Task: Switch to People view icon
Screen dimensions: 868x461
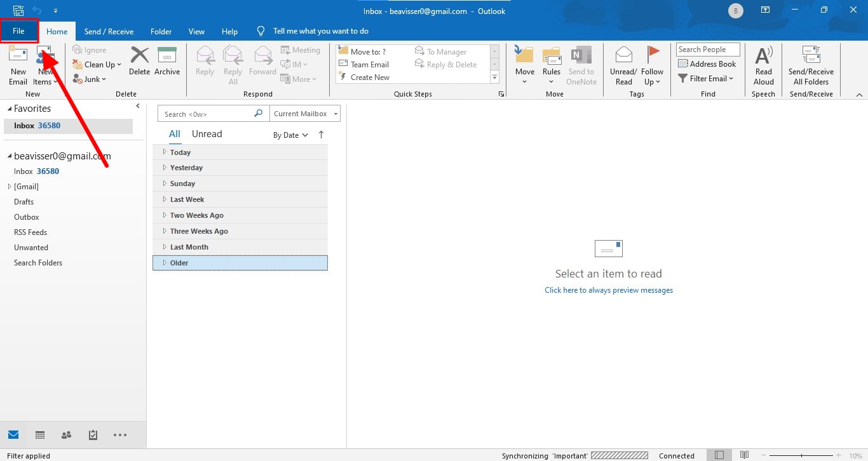Action: click(x=66, y=435)
